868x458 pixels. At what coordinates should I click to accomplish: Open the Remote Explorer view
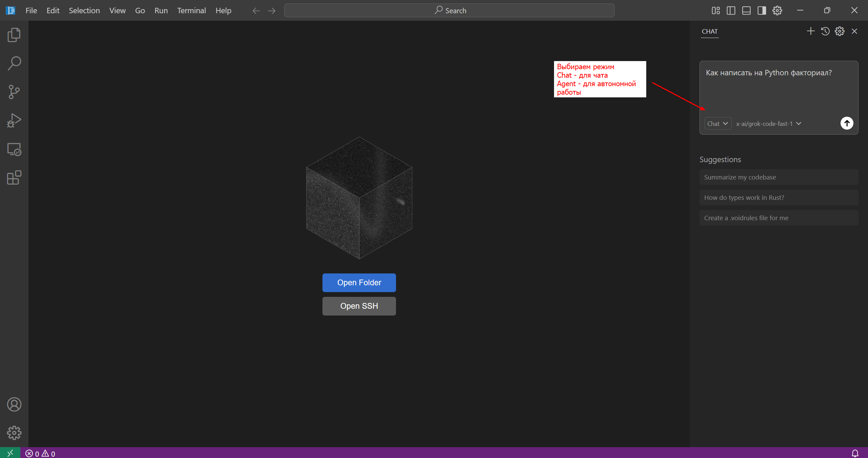[14, 149]
